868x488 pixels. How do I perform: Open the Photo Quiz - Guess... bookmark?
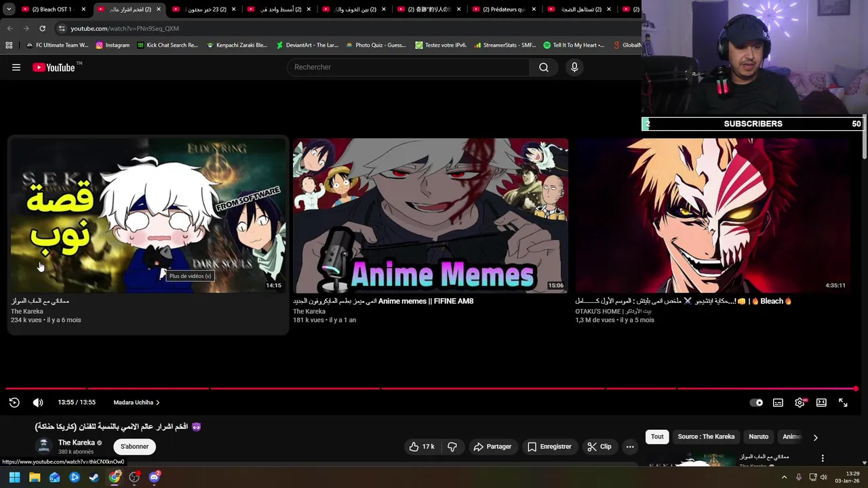(376, 45)
